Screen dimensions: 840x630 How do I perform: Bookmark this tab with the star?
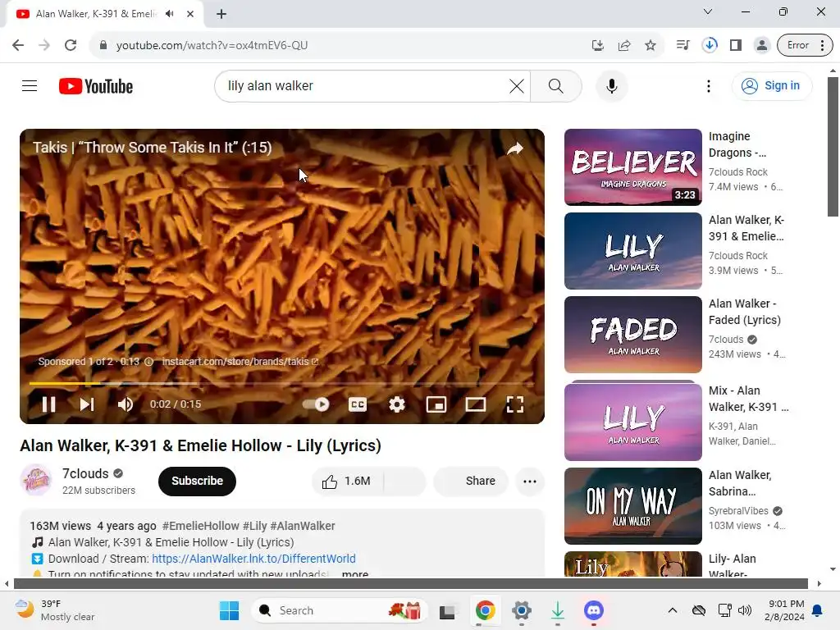(x=651, y=45)
